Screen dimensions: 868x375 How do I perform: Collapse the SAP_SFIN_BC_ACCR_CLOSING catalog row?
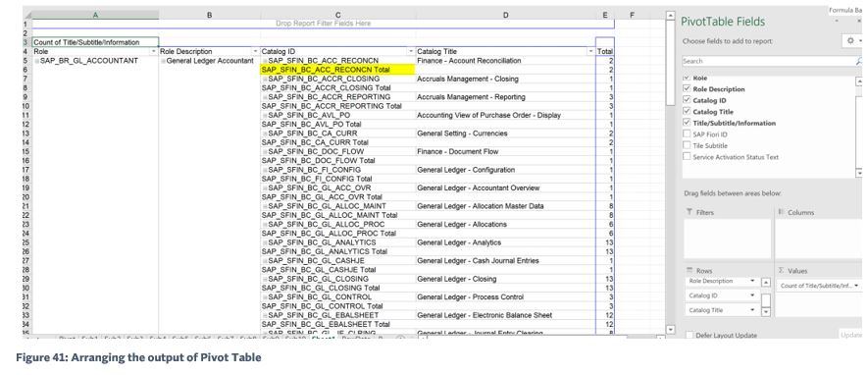pos(265,80)
